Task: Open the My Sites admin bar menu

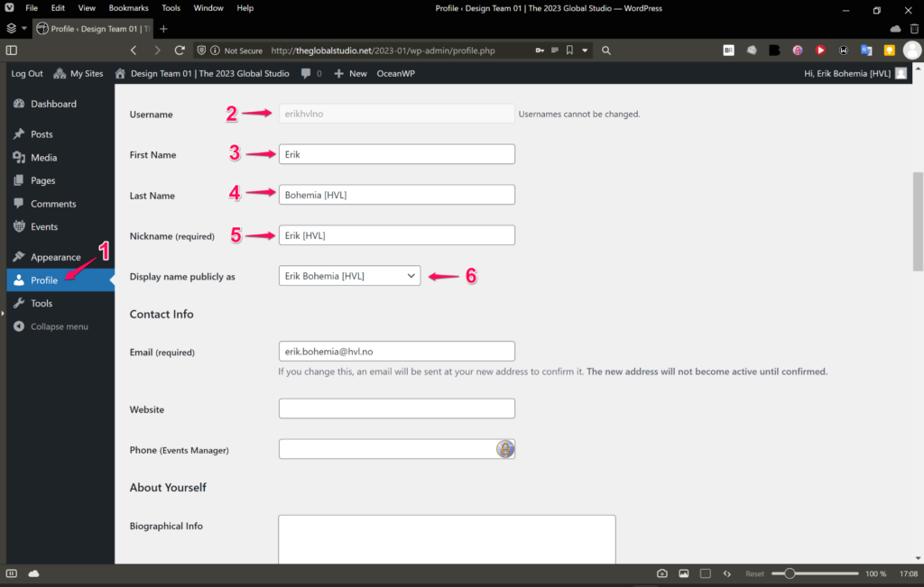Action: tap(79, 74)
